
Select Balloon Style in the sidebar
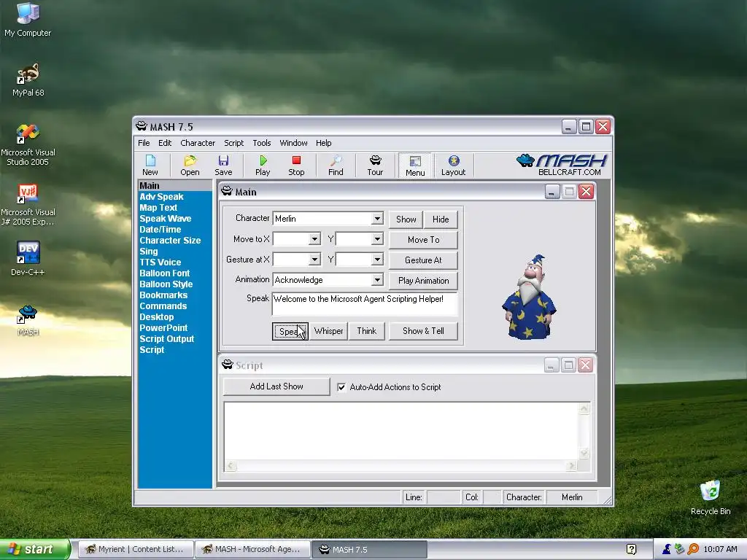(166, 284)
